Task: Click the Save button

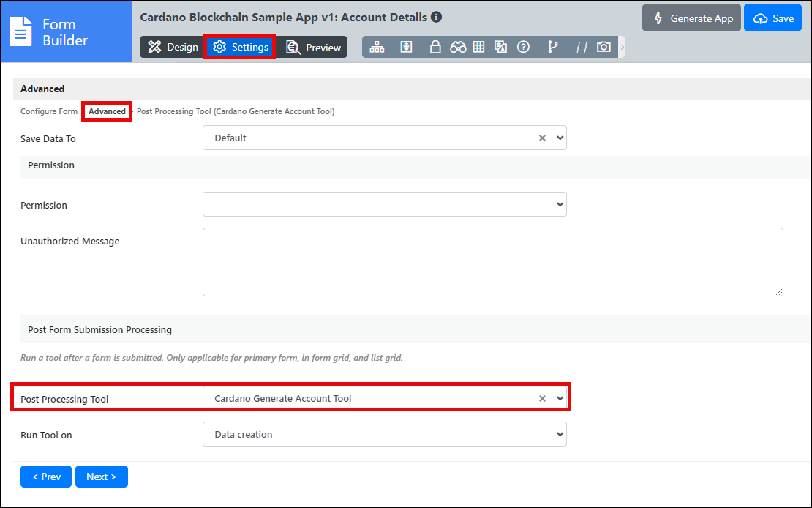Action: [772, 18]
